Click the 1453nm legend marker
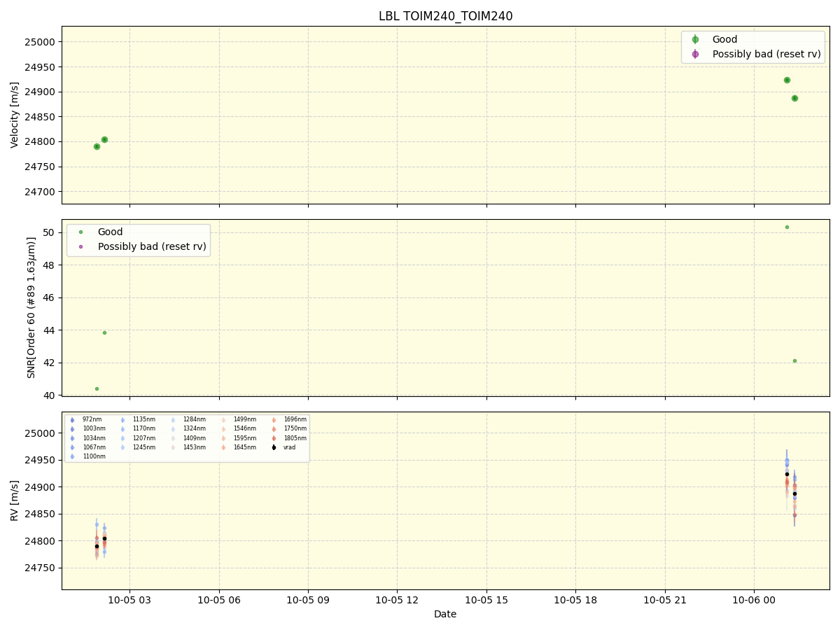This screenshot has height=630, width=840. pos(173,447)
